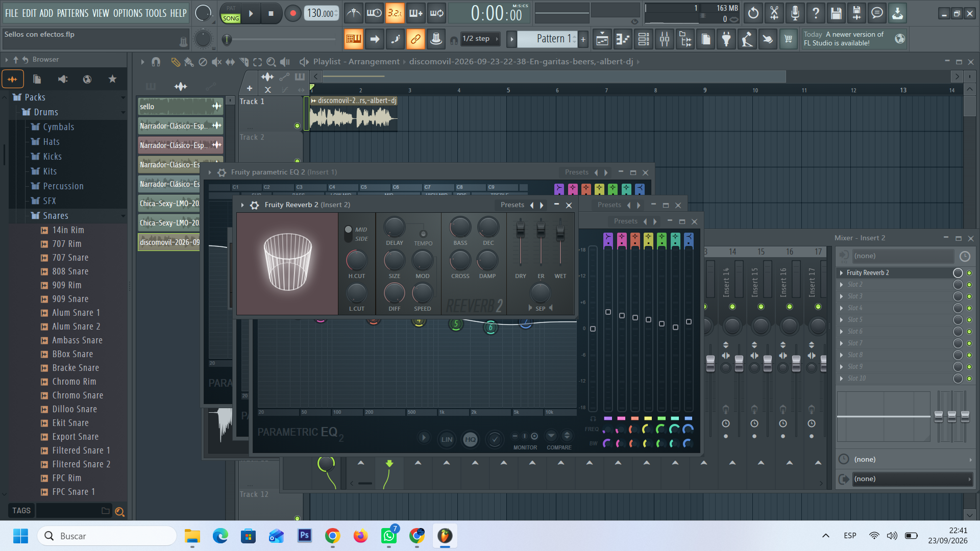The image size is (980, 551).
Task: Hit the red Record button
Action: 292,14
